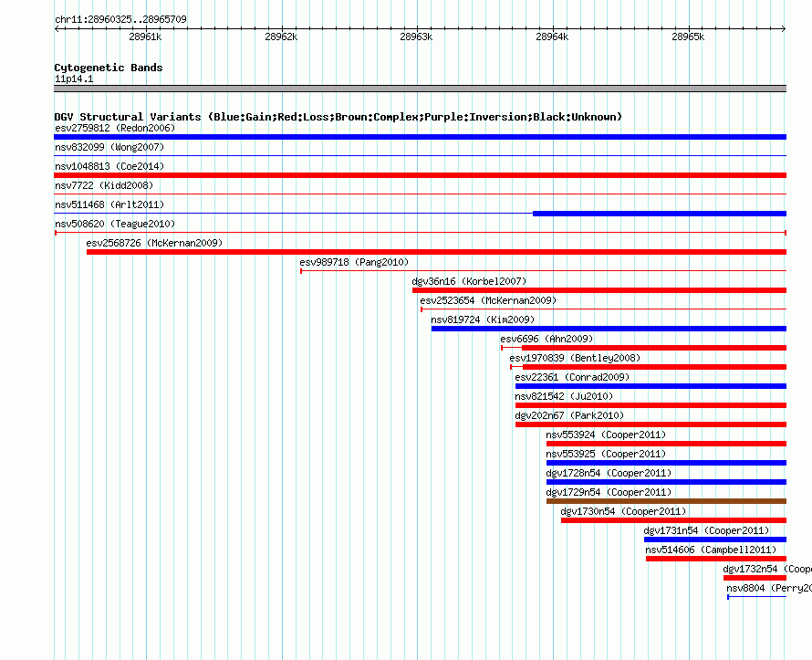Open the nsv514606 (Campbell2011) variant label

711,550
